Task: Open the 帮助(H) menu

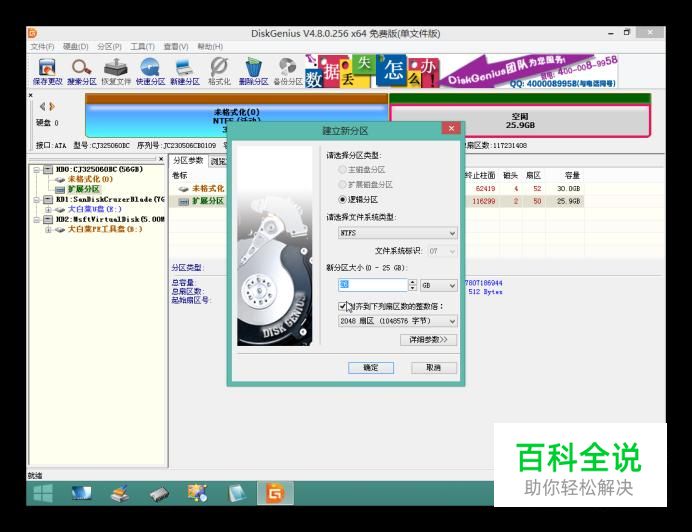Action: pos(210,47)
